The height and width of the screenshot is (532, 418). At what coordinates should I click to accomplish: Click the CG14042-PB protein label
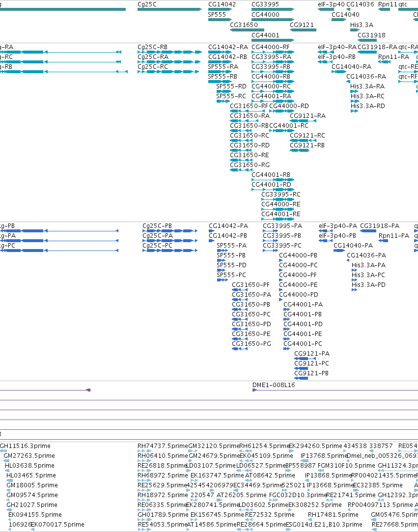[228, 235]
